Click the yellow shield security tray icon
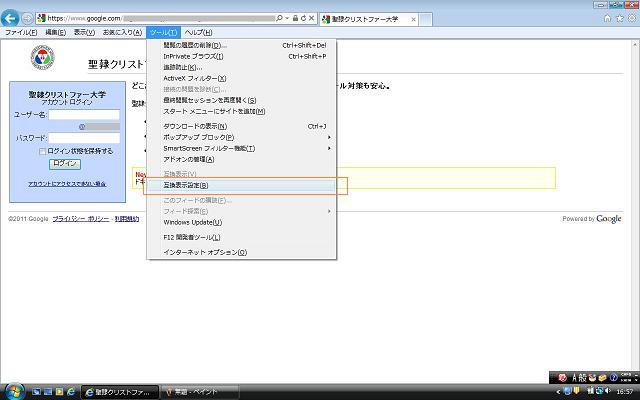The image size is (640, 400). pyautogui.click(x=577, y=391)
